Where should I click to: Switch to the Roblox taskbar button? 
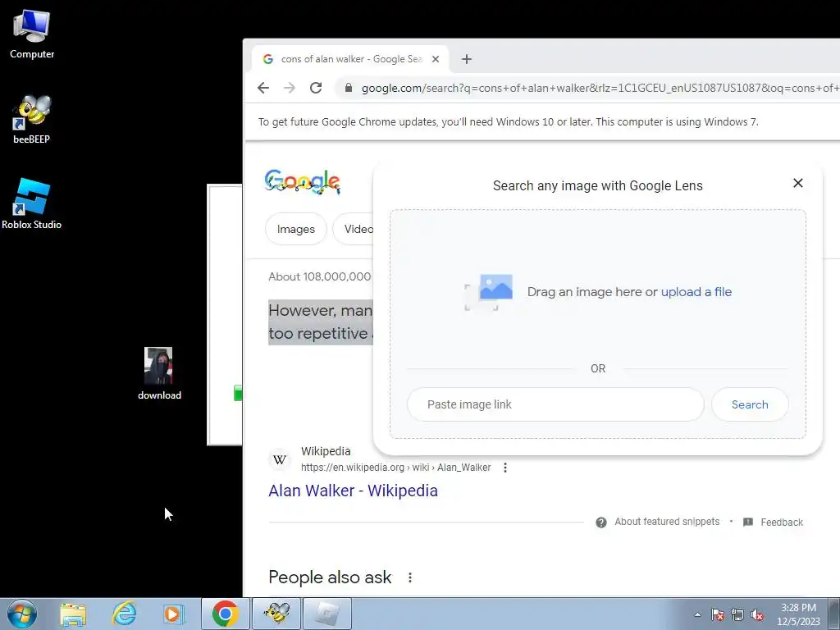tap(327, 614)
